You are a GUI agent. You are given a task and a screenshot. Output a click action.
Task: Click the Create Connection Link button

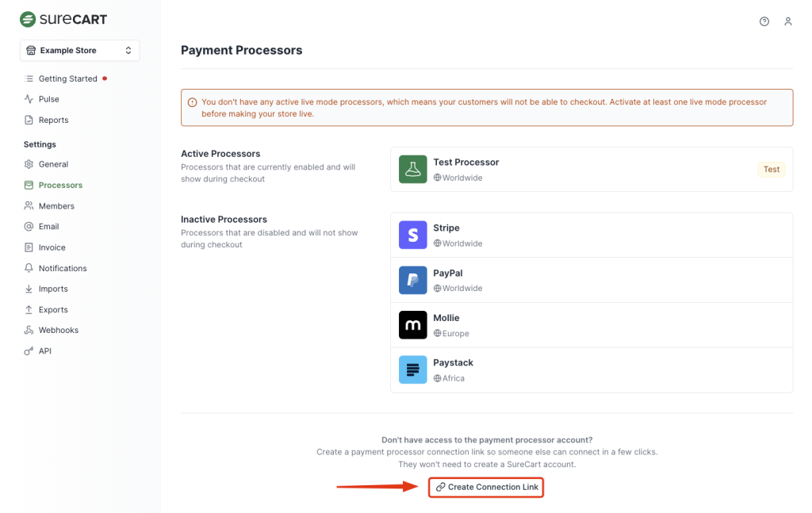pos(486,487)
